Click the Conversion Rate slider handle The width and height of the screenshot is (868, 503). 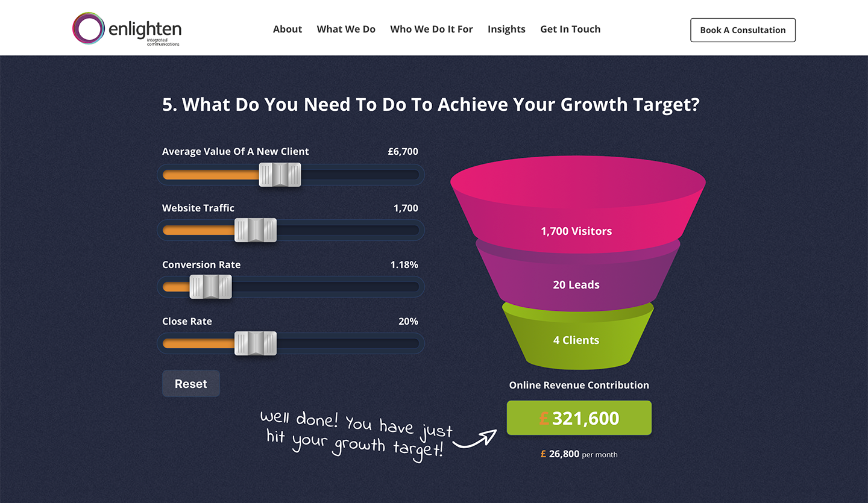tap(211, 287)
